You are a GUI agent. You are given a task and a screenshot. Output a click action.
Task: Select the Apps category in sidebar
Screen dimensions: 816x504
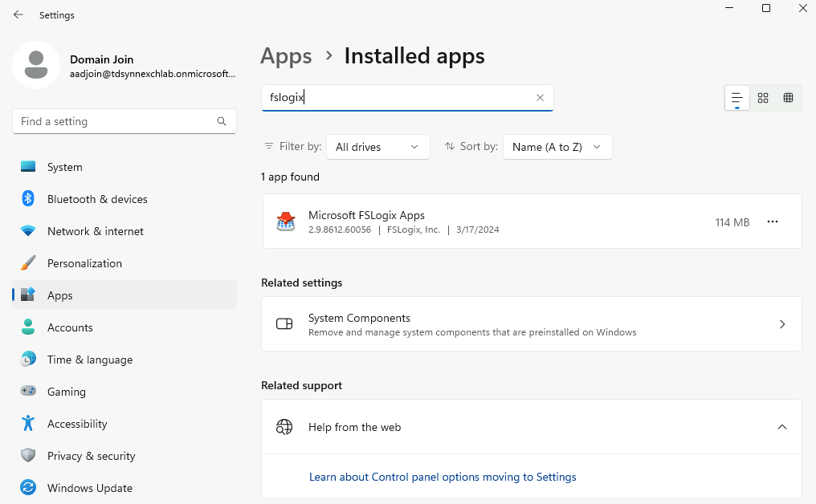pos(124,295)
